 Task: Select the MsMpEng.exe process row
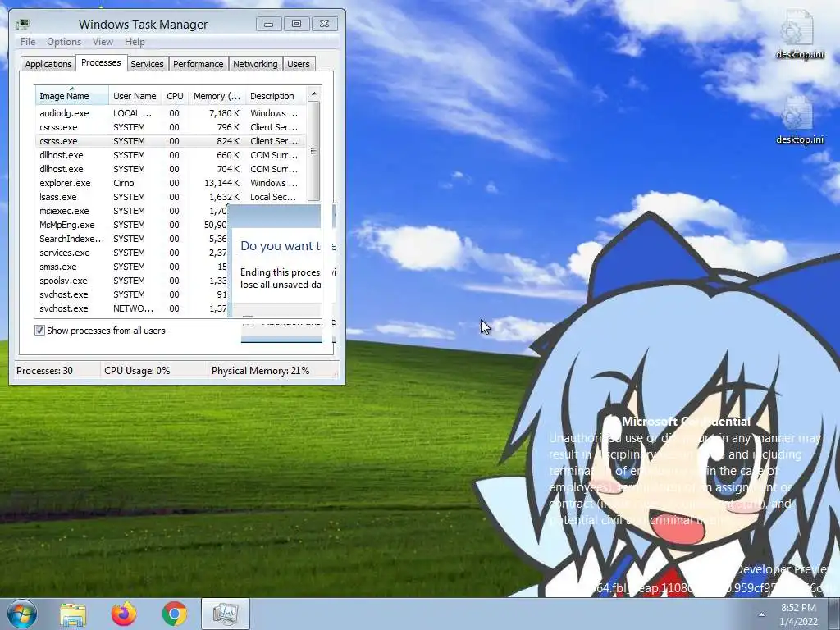(x=130, y=225)
